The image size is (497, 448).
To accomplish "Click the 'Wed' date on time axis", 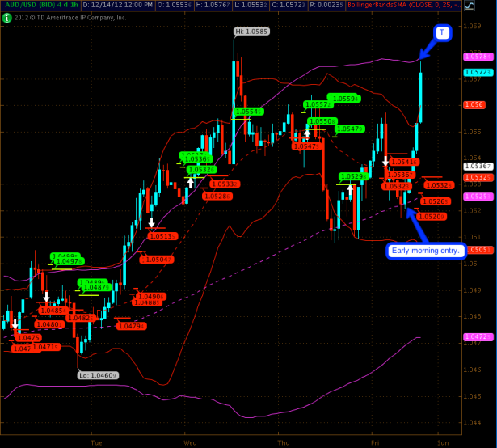I will click(x=191, y=442).
